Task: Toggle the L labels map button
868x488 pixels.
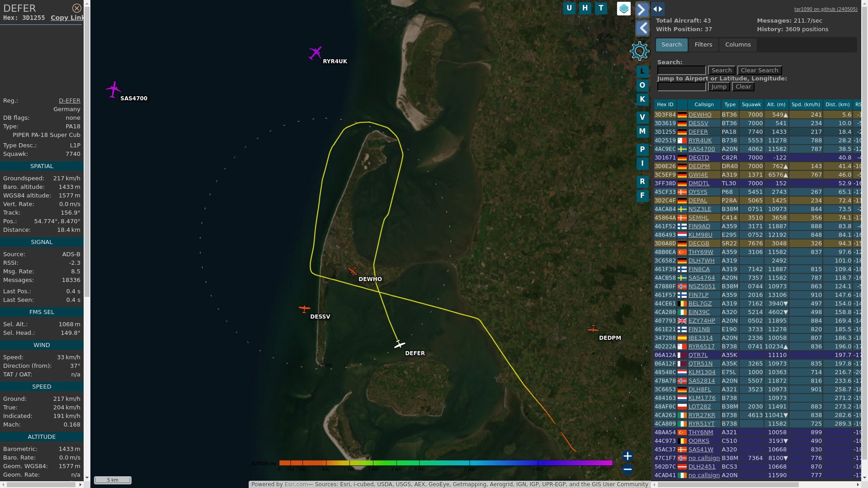Action: 642,71
